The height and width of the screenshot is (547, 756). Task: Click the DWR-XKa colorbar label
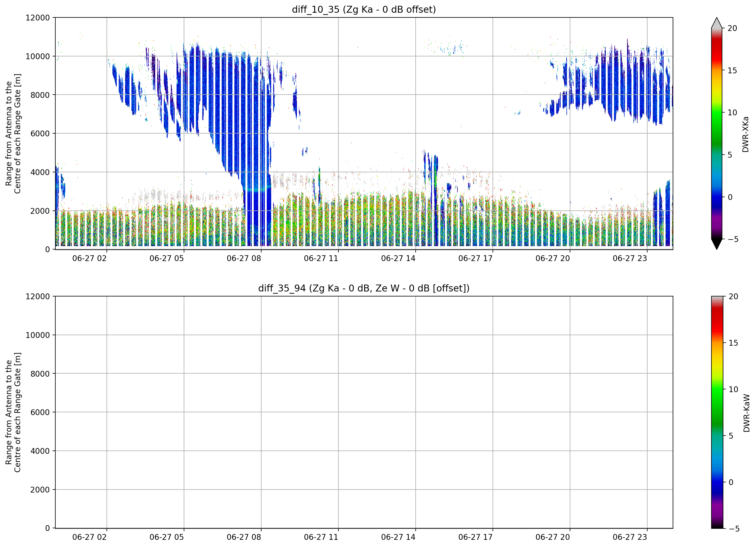746,134
